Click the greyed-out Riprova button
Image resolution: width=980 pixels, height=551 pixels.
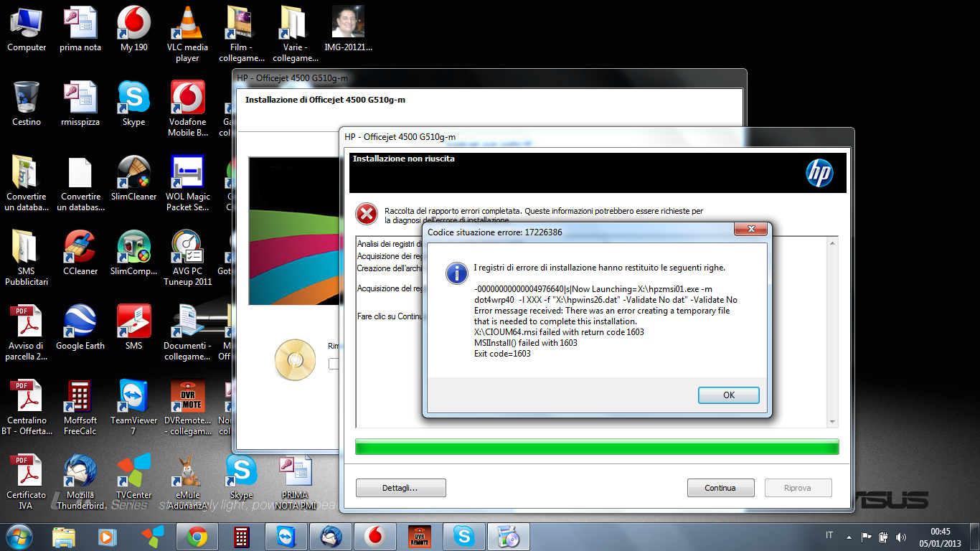point(798,488)
